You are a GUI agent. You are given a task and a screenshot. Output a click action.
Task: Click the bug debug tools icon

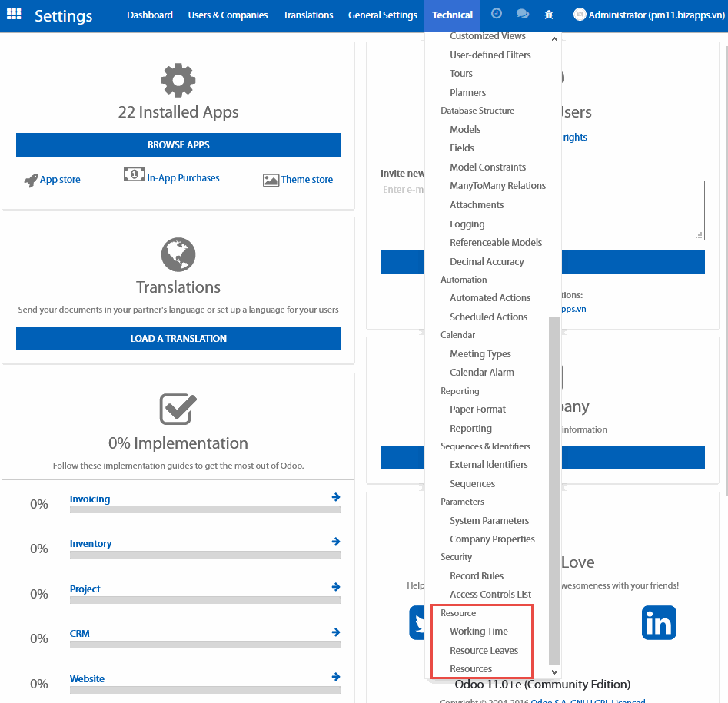pyautogui.click(x=548, y=14)
